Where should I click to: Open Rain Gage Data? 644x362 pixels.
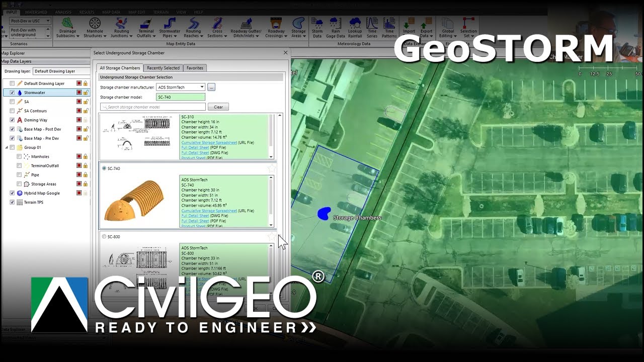[335, 28]
